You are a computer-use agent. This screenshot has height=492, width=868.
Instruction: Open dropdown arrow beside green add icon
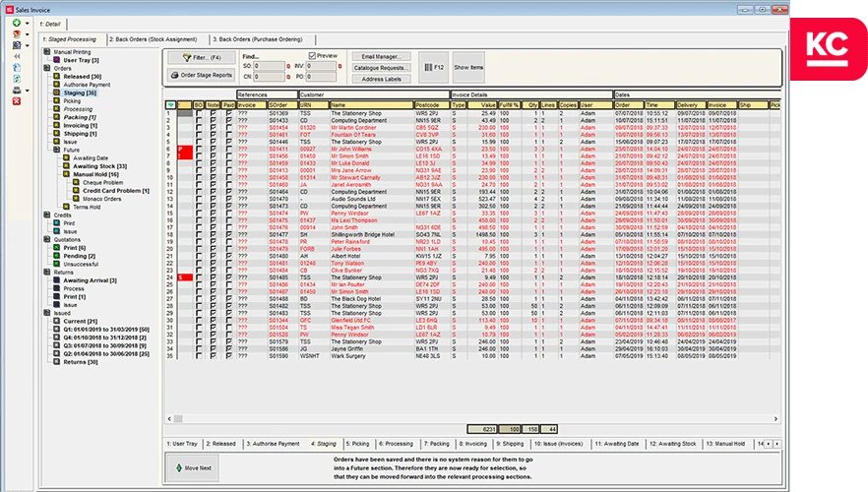pyautogui.click(x=28, y=24)
